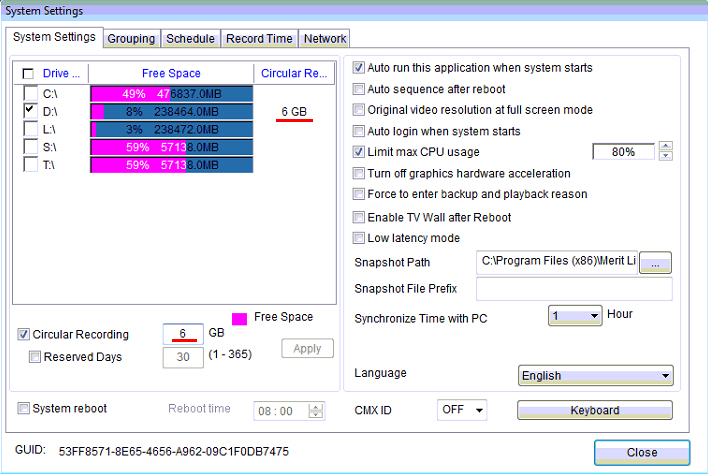Click the Snapshot File Prefix field

[x=574, y=290]
